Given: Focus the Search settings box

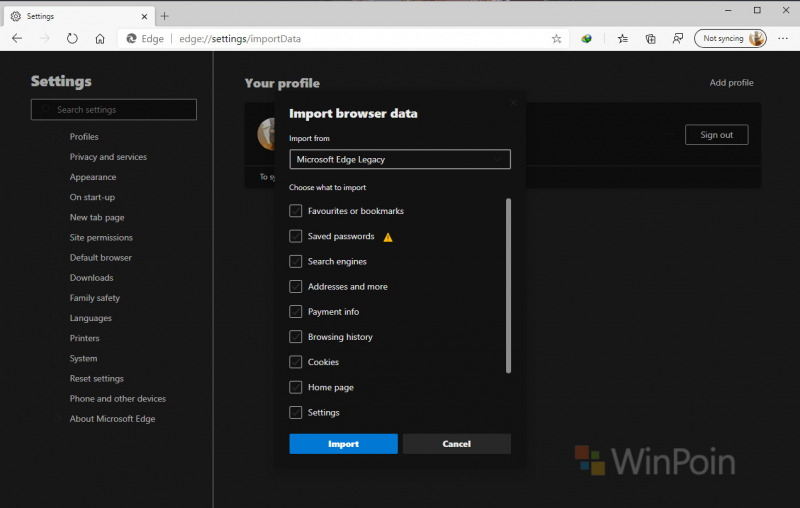Looking at the screenshot, I should (x=114, y=110).
